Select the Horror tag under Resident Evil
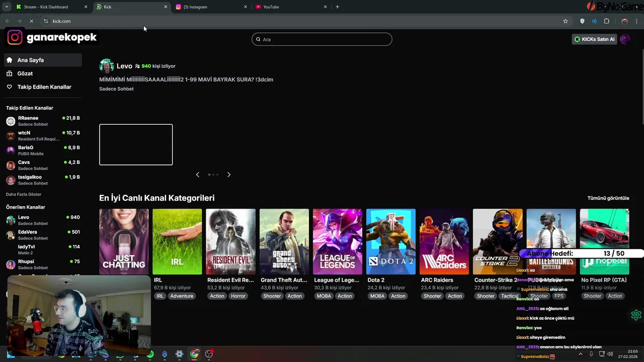 [238, 296]
